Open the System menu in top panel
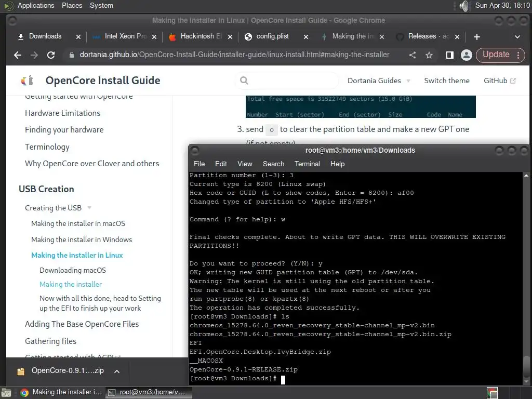The image size is (532, 399). (x=101, y=6)
